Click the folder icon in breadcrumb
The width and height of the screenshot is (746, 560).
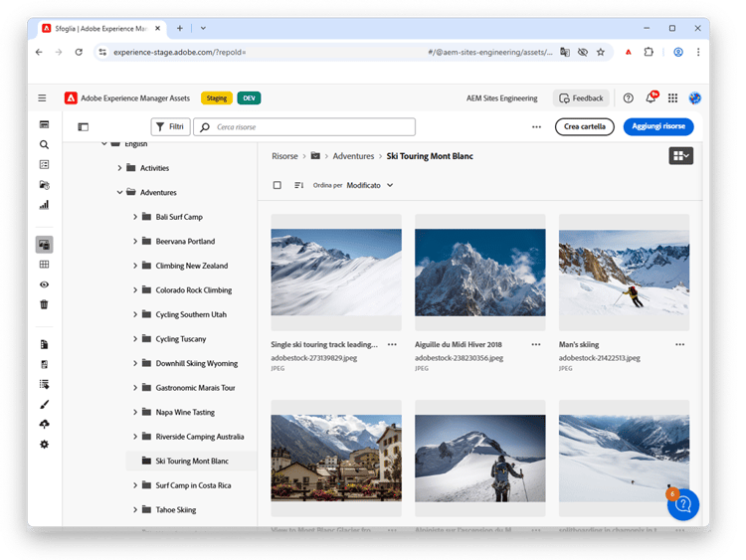(x=315, y=155)
